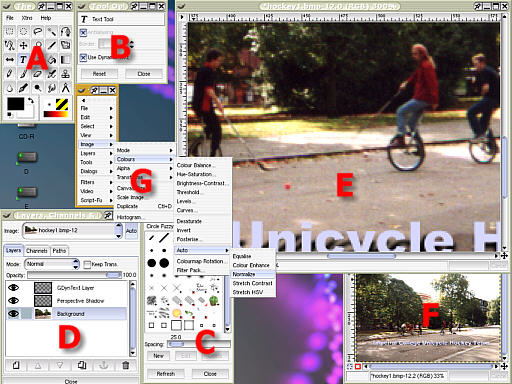512x384 pixels.
Task: Select the Clone stamp tool
Action: [x=66, y=73]
